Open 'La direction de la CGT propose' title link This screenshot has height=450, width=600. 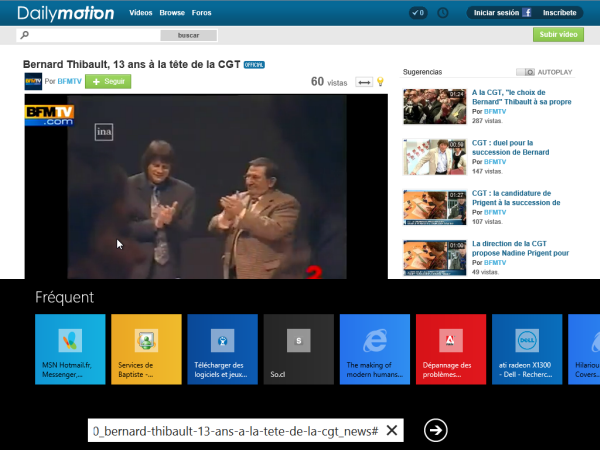[x=520, y=248]
